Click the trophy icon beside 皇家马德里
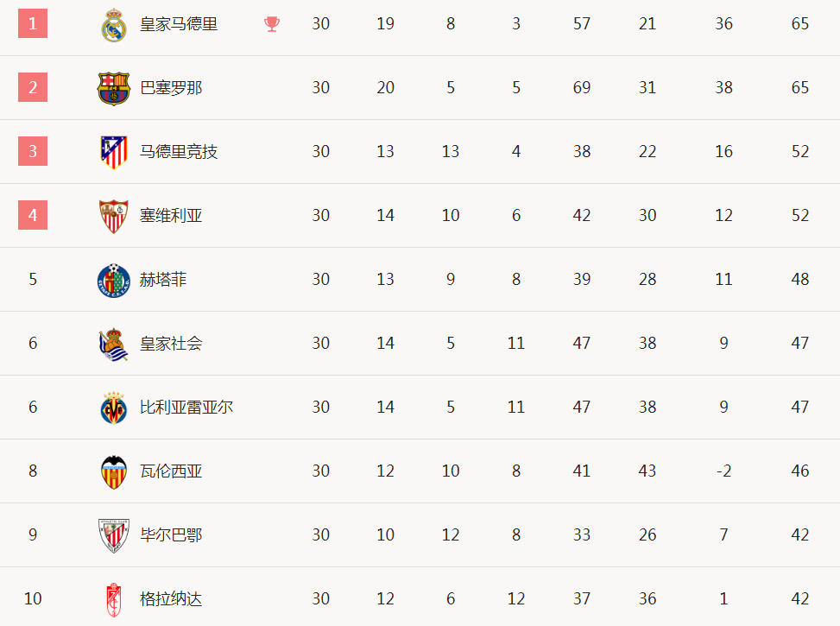Image resolution: width=840 pixels, height=626 pixels. click(x=272, y=24)
